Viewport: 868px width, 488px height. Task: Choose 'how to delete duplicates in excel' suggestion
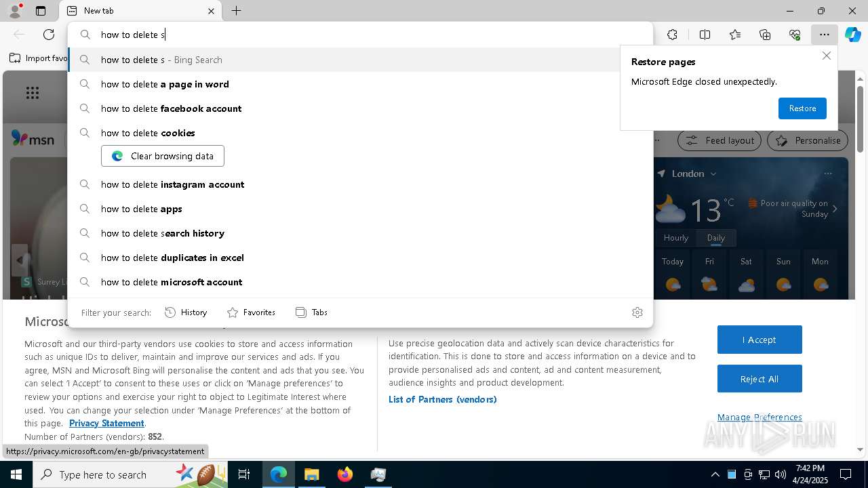point(360,258)
